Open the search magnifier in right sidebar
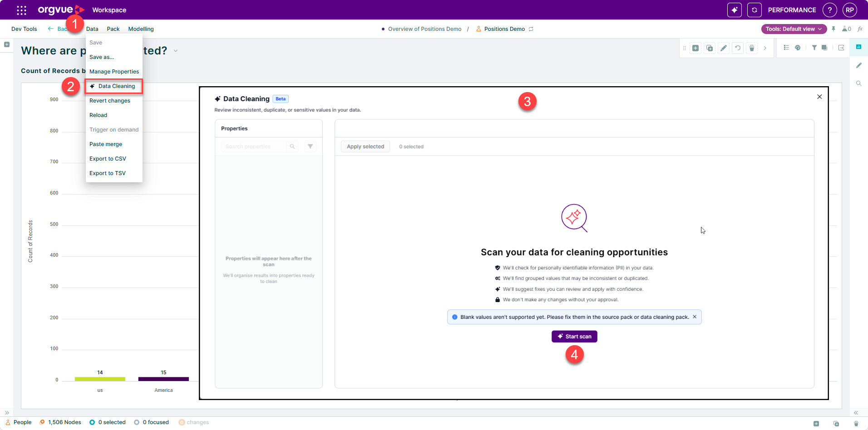Image resolution: width=868 pixels, height=430 pixels. 858,83
